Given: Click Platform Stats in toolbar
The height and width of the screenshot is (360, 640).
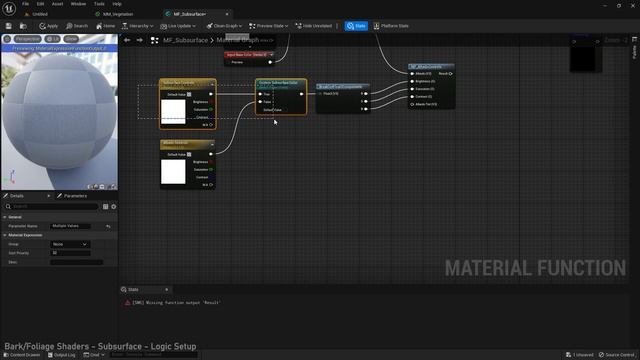Looking at the screenshot, I should (x=391, y=26).
